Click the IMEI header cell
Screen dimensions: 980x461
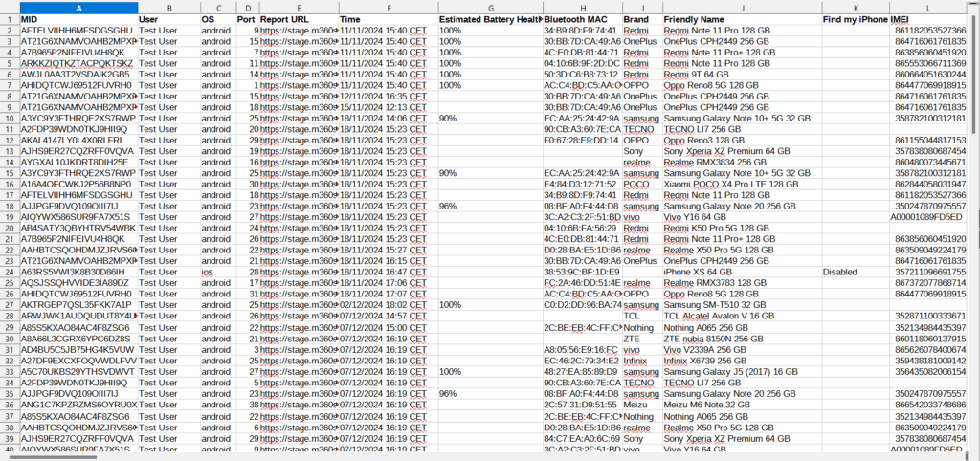coord(928,19)
